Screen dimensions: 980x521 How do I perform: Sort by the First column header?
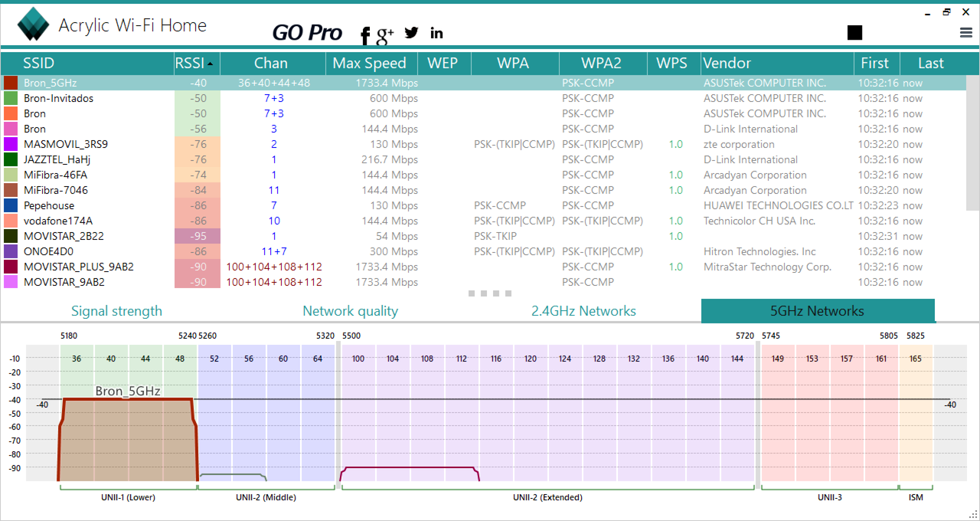(x=875, y=63)
